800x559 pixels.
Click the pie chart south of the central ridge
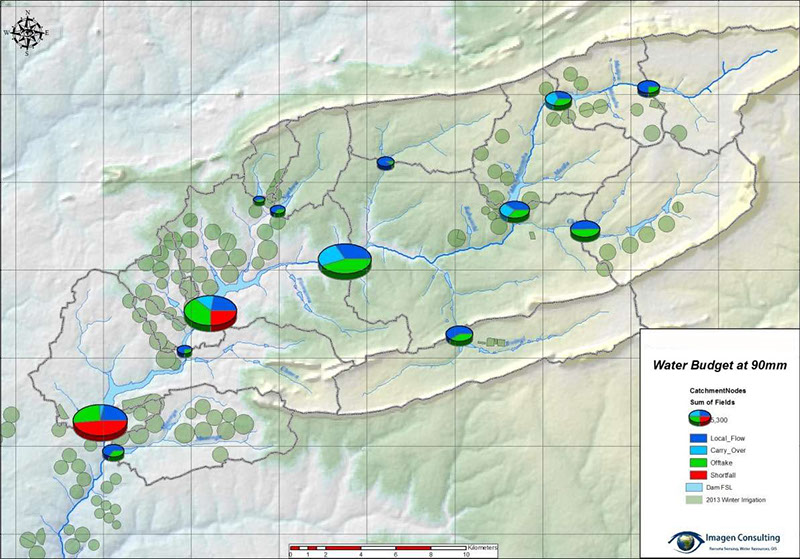[x=459, y=334]
